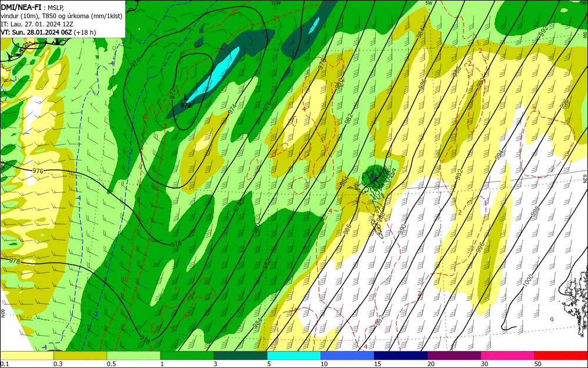Click the legend value label 0.5
The height and width of the screenshot is (368, 588).
111,364
